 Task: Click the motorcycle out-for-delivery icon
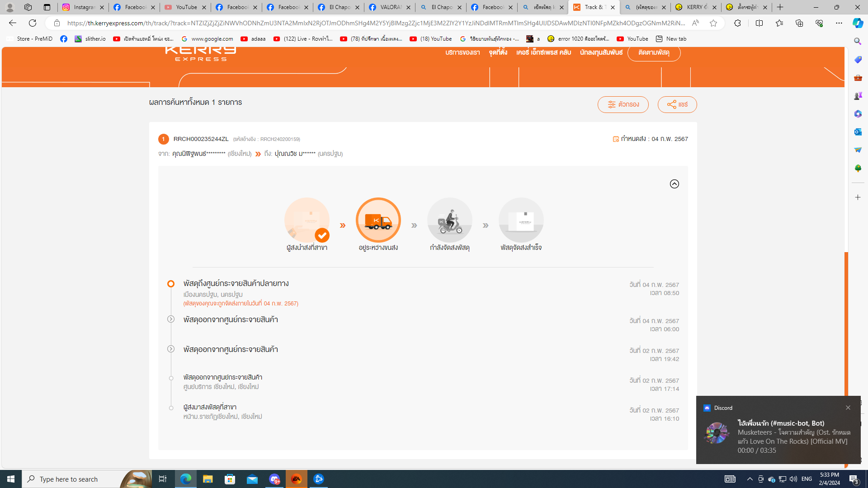450,220
